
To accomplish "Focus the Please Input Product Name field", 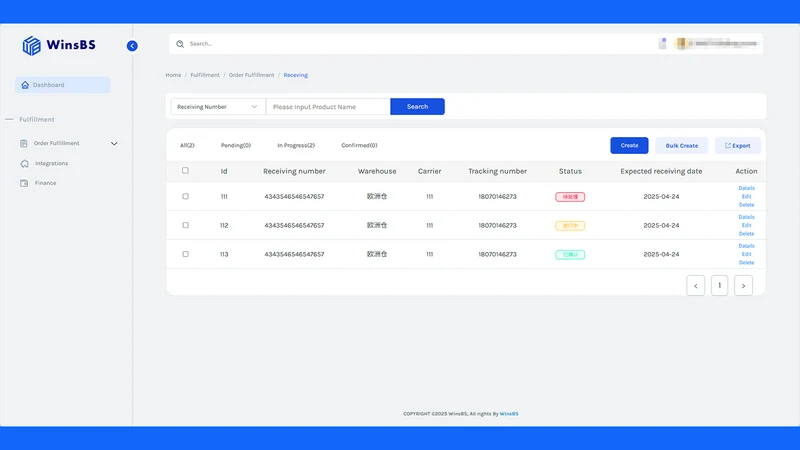I will pyautogui.click(x=328, y=107).
